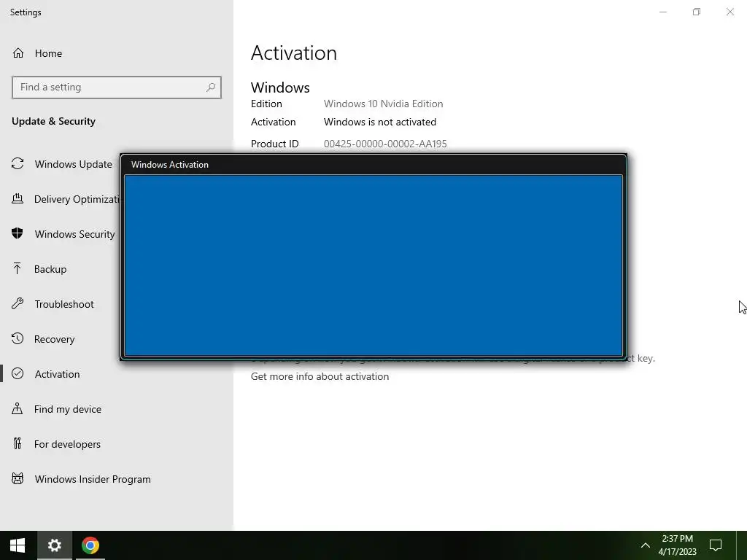Click the Settings gear taskbar icon
The width and height of the screenshot is (747, 560).
tap(54, 545)
